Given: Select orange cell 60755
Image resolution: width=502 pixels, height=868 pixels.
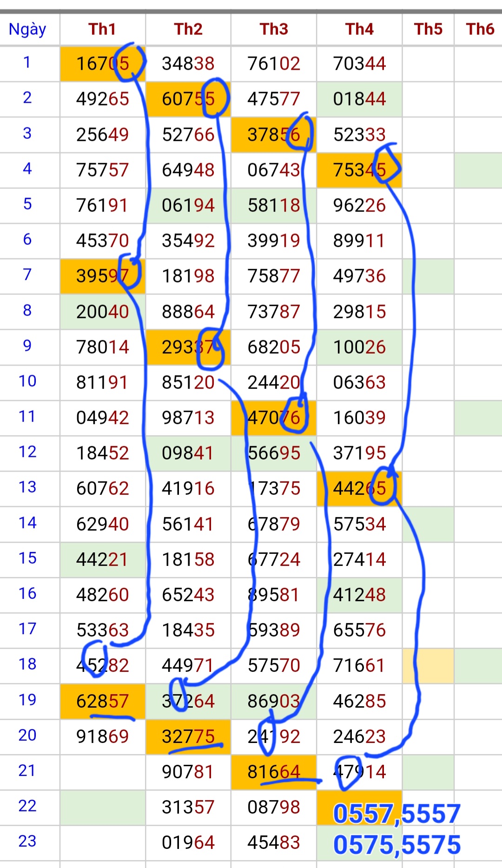Looking at the screenshot, I should (188, 99).
